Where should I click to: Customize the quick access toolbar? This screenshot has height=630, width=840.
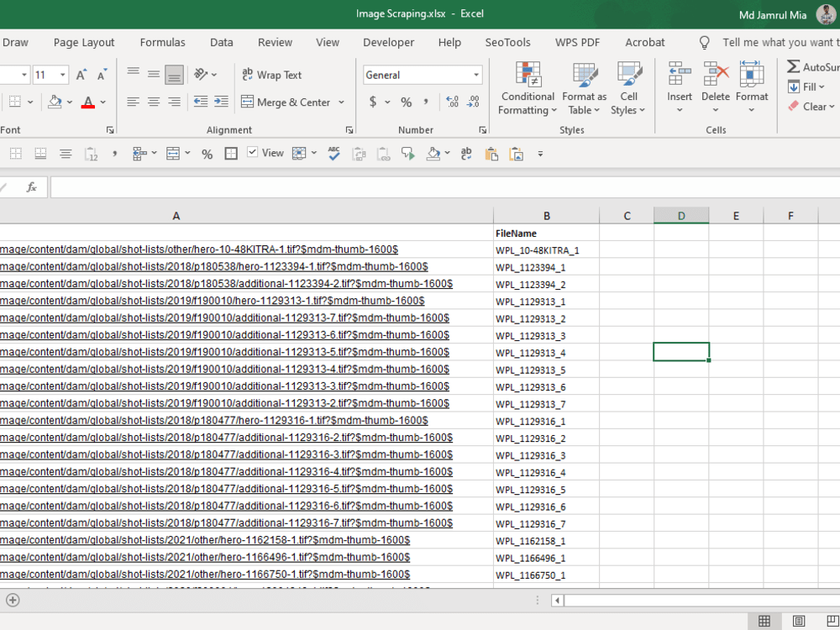point(540,155)
